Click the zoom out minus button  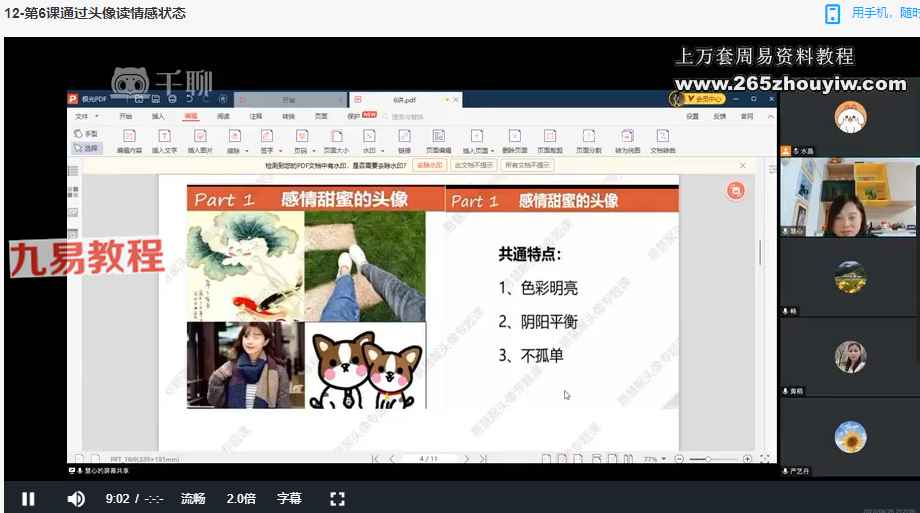click(679, 458)
